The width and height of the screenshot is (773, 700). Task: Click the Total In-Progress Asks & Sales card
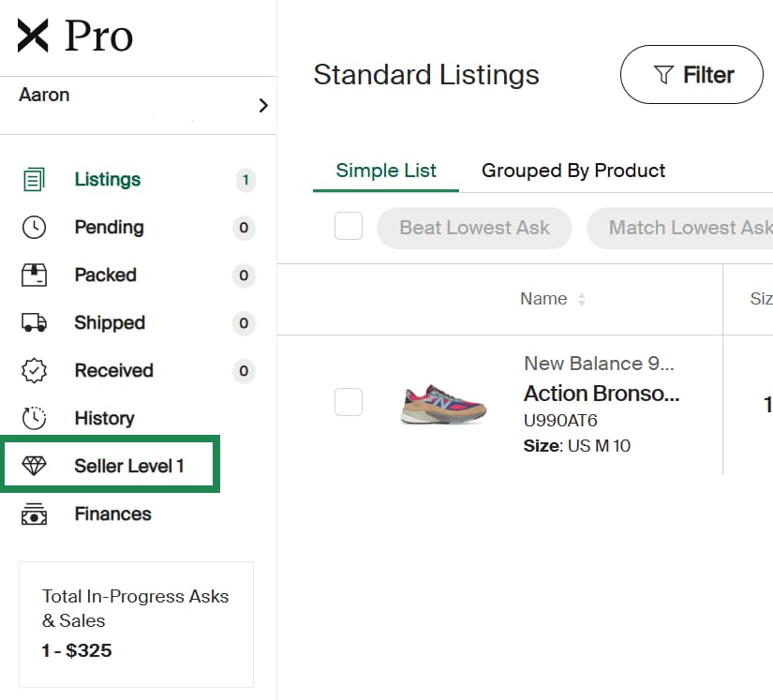pos(136,624)
